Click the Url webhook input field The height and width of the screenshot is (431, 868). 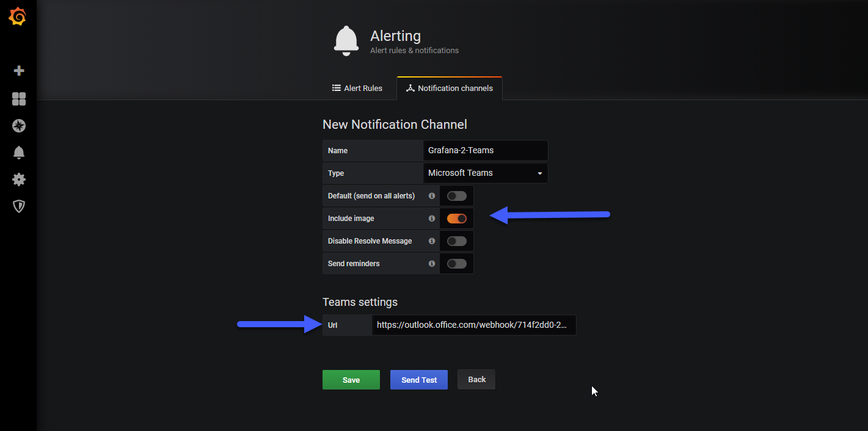473,325
